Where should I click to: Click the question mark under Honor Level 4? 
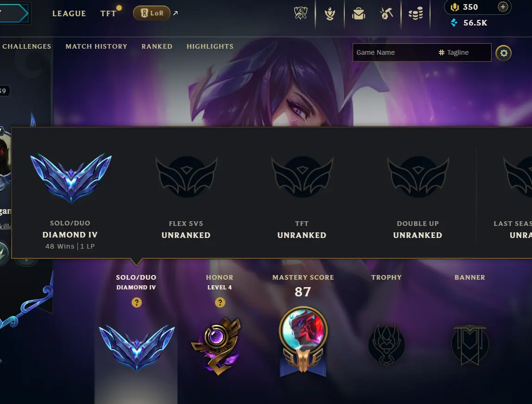pos(220,302)
